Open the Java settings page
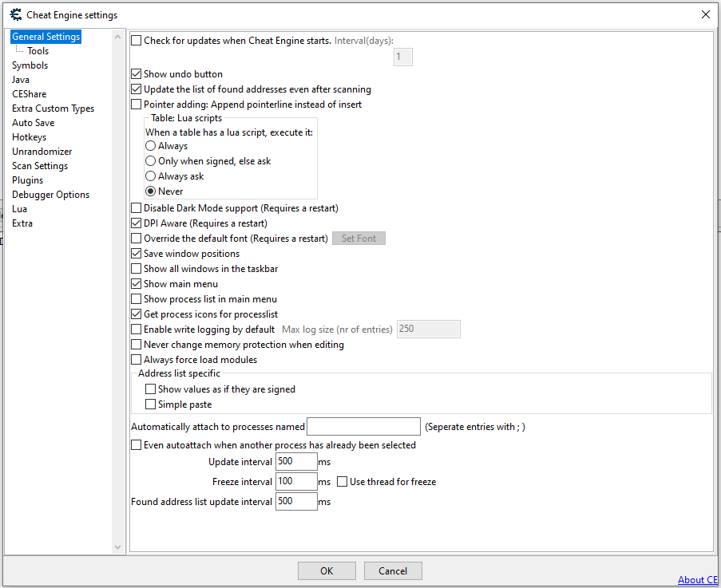The width and height of the screenshot is (721, 588). (x=21, y=80)
